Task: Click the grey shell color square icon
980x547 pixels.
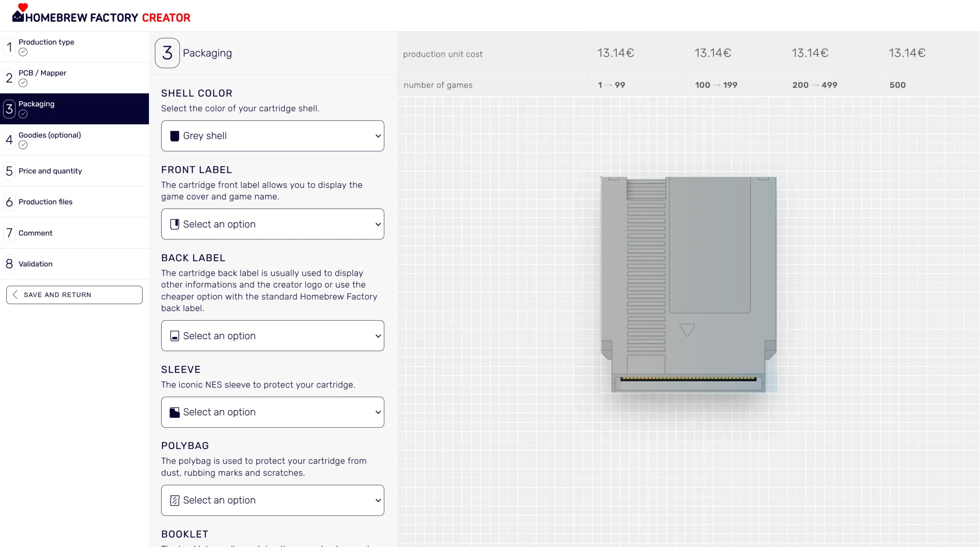Action: [175, 136]
